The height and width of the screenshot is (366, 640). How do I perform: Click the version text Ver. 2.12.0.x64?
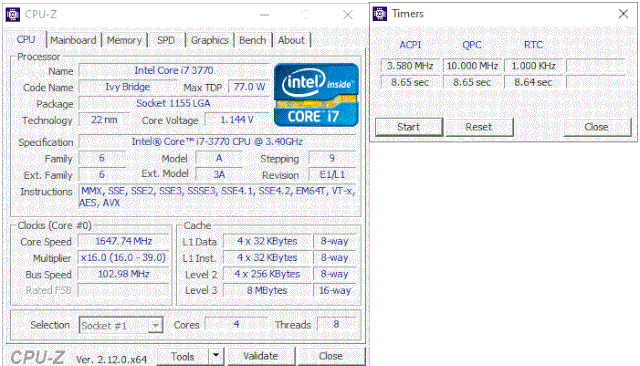[111, 359]
